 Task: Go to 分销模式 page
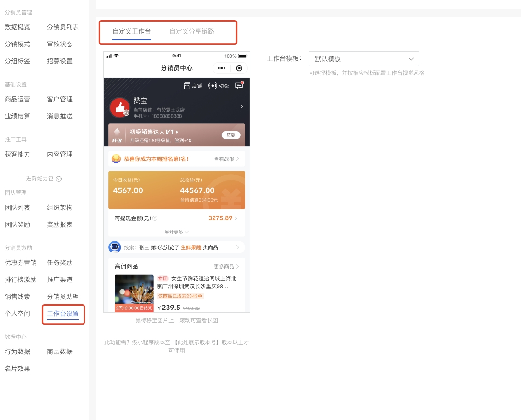pos(17,44)
